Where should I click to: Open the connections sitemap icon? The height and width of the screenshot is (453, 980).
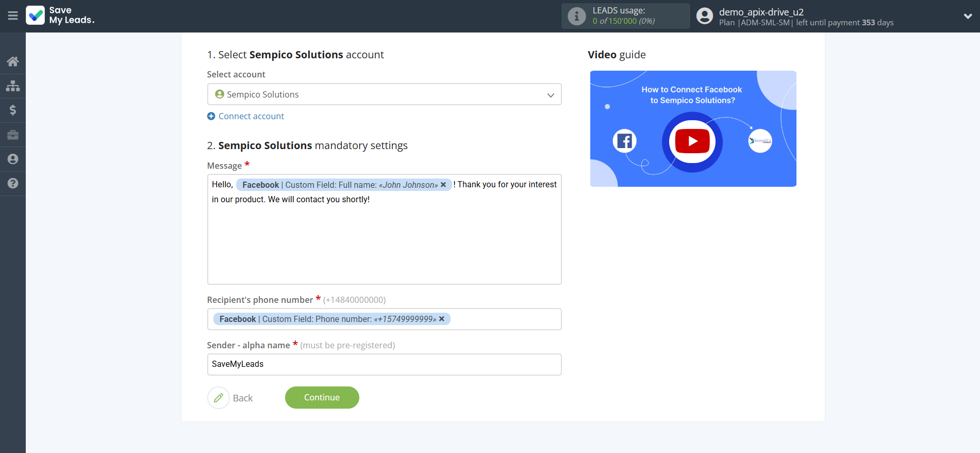click(13, 86)
